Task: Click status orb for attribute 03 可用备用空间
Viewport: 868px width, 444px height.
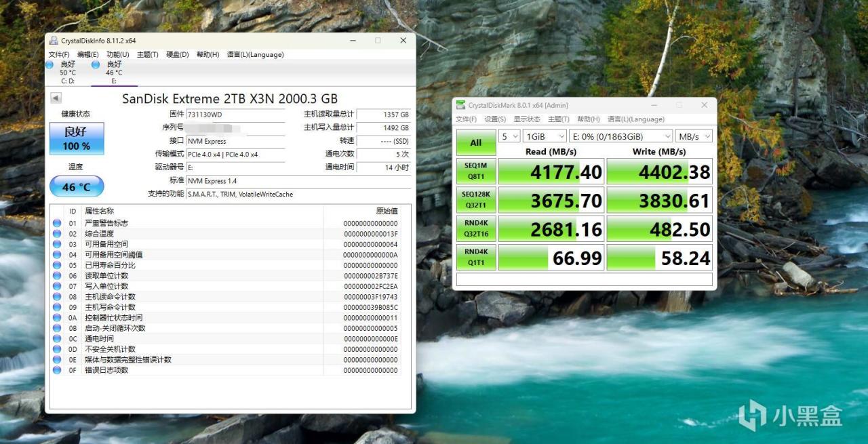Action: 57,244
